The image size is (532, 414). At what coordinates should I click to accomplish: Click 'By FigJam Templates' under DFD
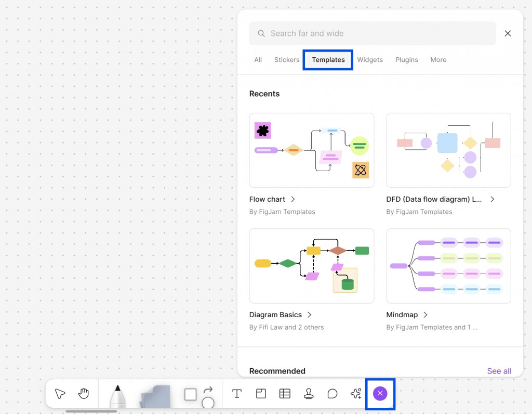pos(419,212)
